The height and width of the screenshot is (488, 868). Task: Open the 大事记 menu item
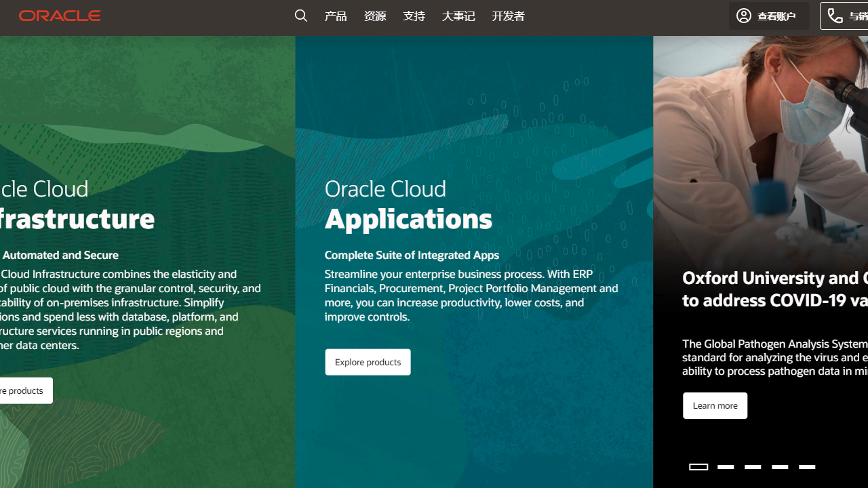pos(458,16)
